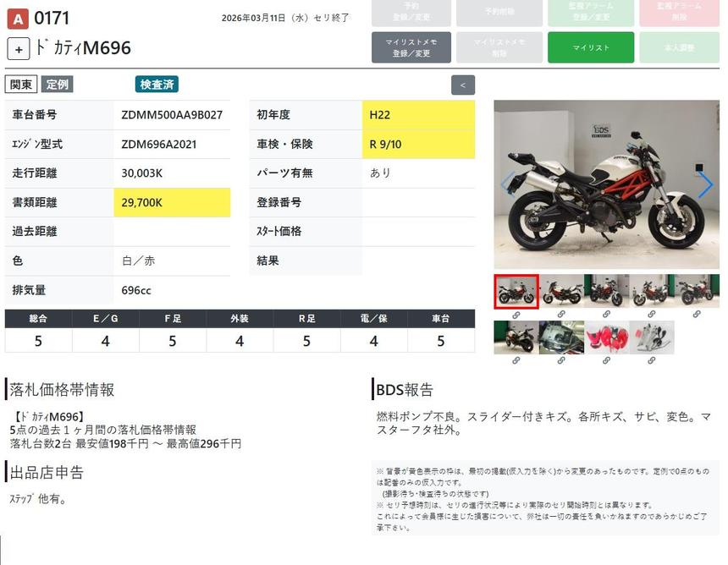728x565 pixels.
Task: Select the engine close-up thumbnail
Action: (x=561, y=337)
